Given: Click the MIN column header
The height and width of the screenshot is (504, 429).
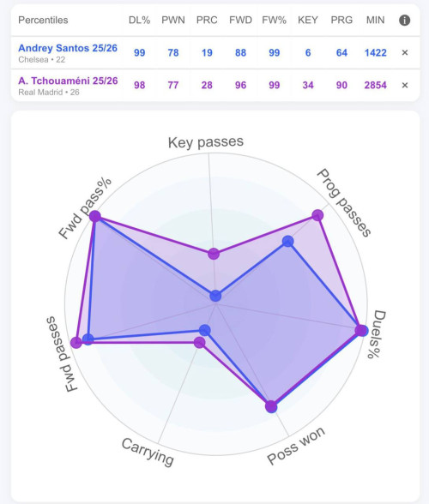Looking at the screenshot, I should click(x=375, y=20).
